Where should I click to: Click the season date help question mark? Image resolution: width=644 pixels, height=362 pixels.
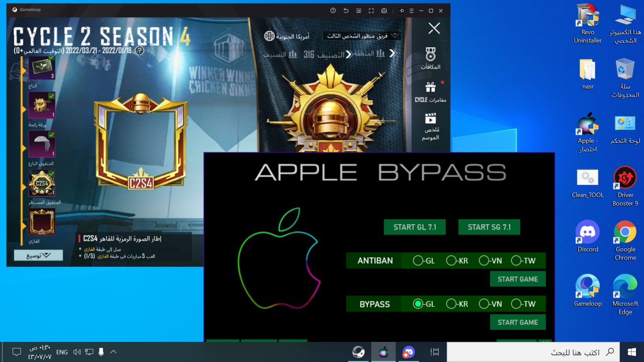pyautogui.click(x=140, y=51)
